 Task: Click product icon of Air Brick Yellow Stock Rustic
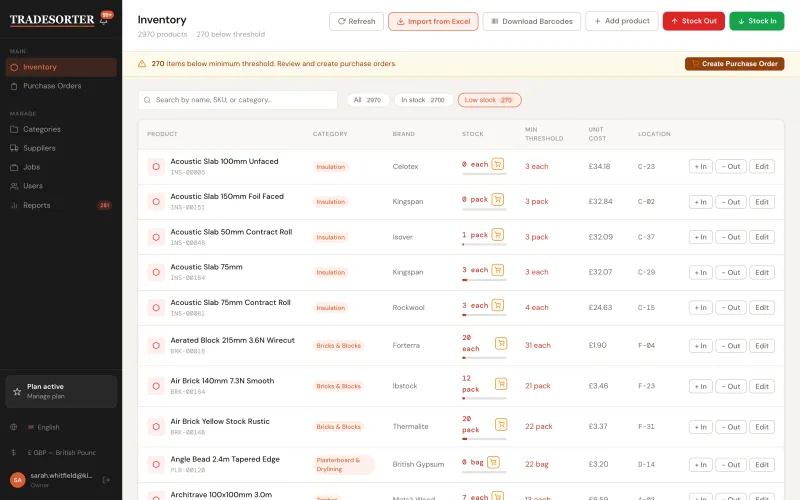point(156,427)
